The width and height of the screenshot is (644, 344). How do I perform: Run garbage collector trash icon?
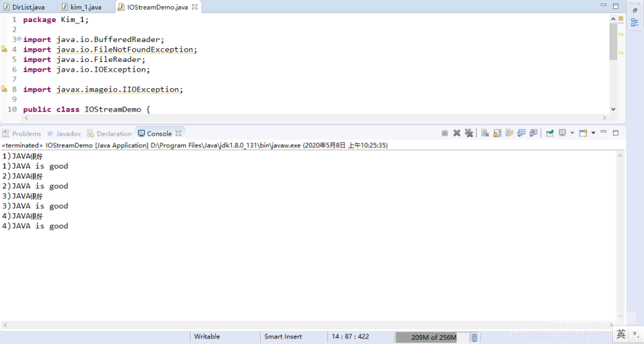pyautogui.click(x=474, y=337)
